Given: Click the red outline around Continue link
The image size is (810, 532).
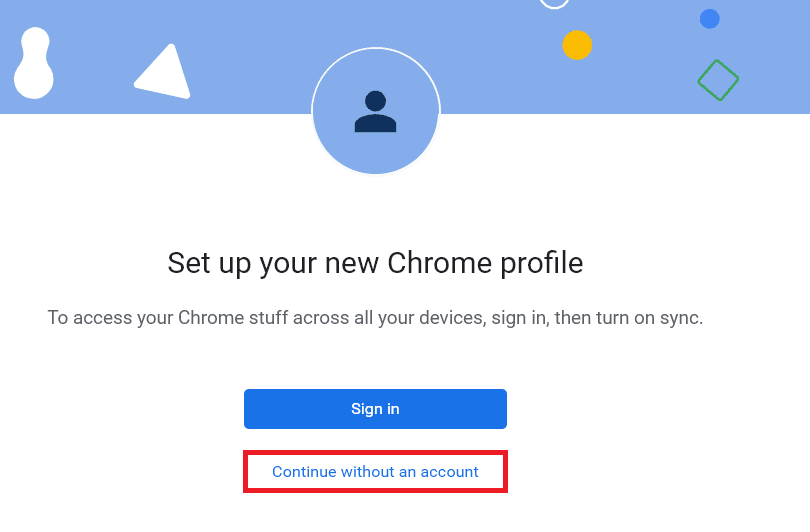Looking at the screenshot, I should [246, 472].
